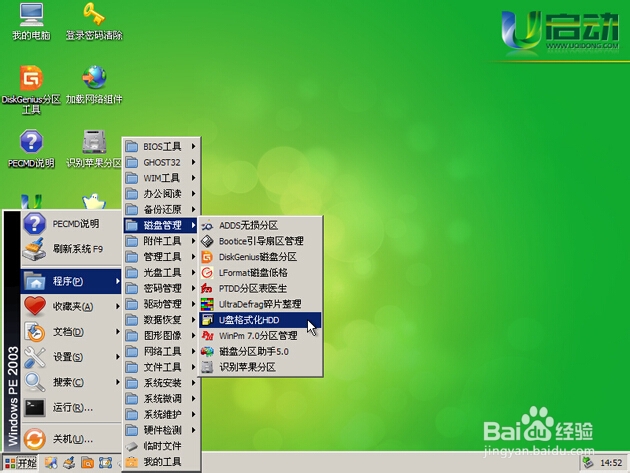Click the 14:52 taskbar clock
The image size is (630, 473).
click(611, 463)
